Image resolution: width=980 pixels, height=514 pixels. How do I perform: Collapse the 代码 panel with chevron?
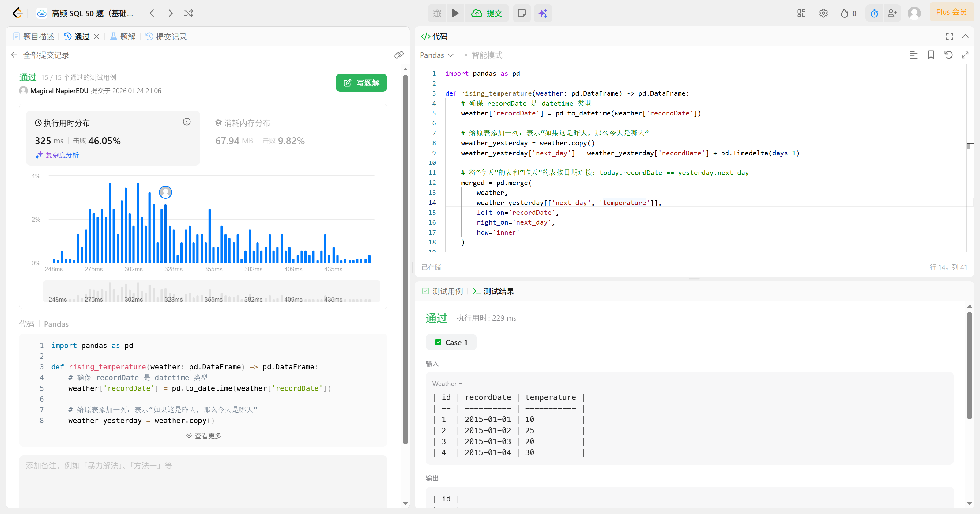pyautogui.click(x=965, y=36)
